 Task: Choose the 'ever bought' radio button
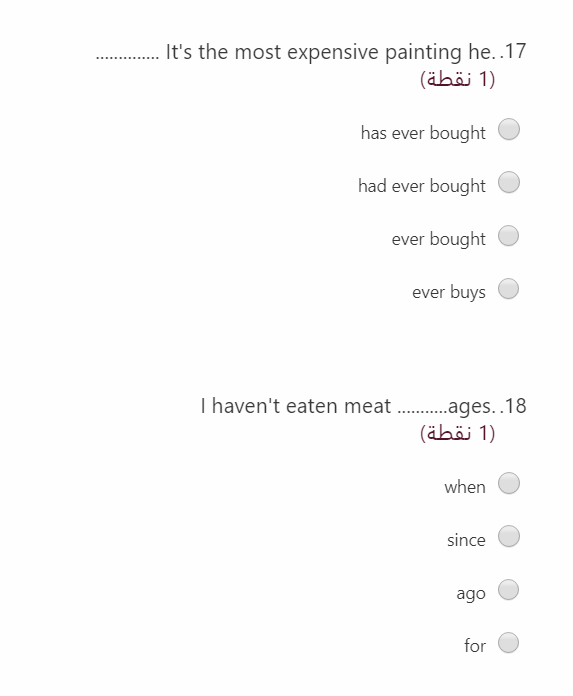[509, 236]
